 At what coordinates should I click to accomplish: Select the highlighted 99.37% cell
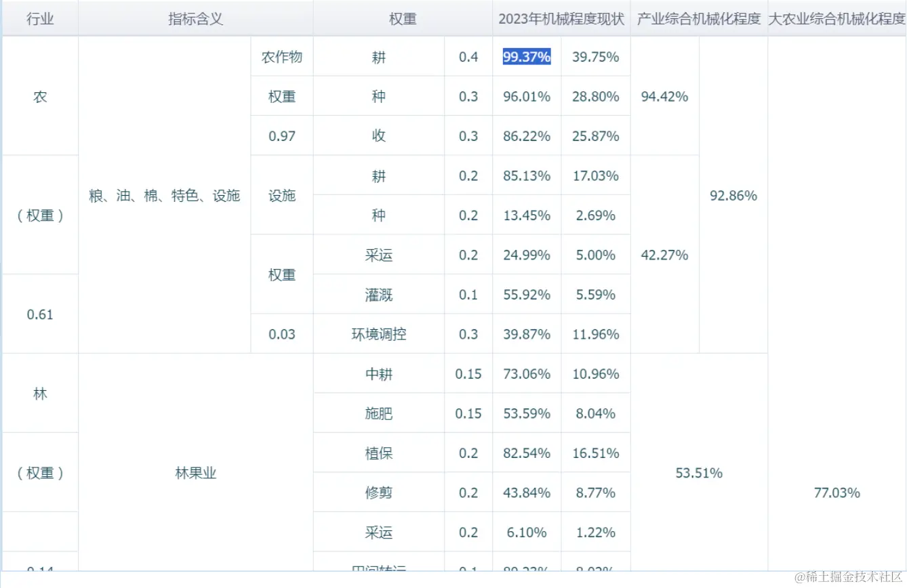(x=527, y=57)
